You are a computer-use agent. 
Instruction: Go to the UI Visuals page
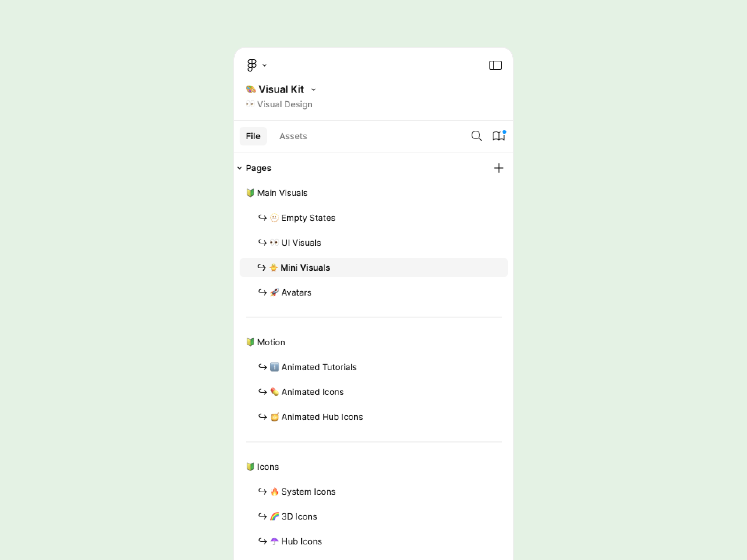point(301,243)
